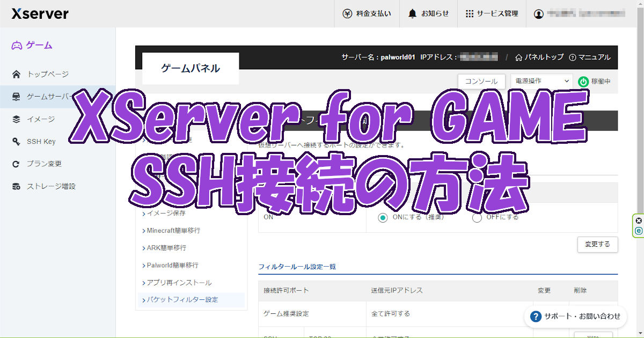
Task: Expand the アプリ再インストール entry
Action: point(180,282)
